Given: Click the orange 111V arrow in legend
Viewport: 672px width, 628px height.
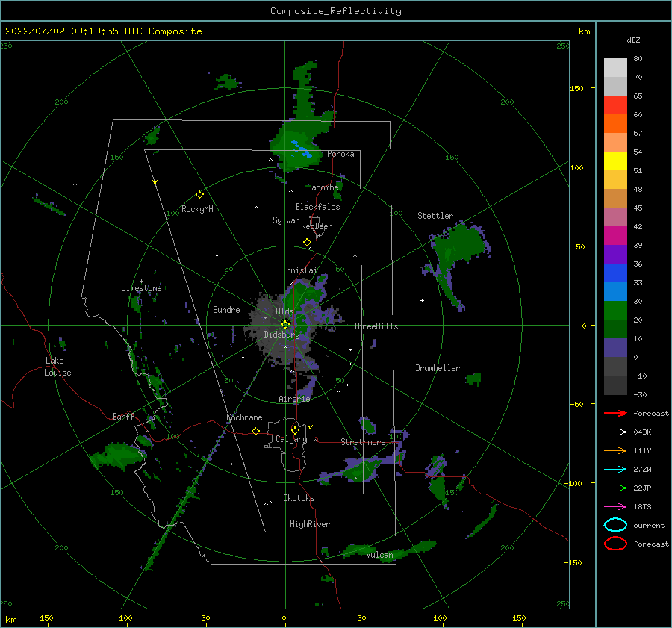Looking at the screenshot, I should [x=615, y=450].
